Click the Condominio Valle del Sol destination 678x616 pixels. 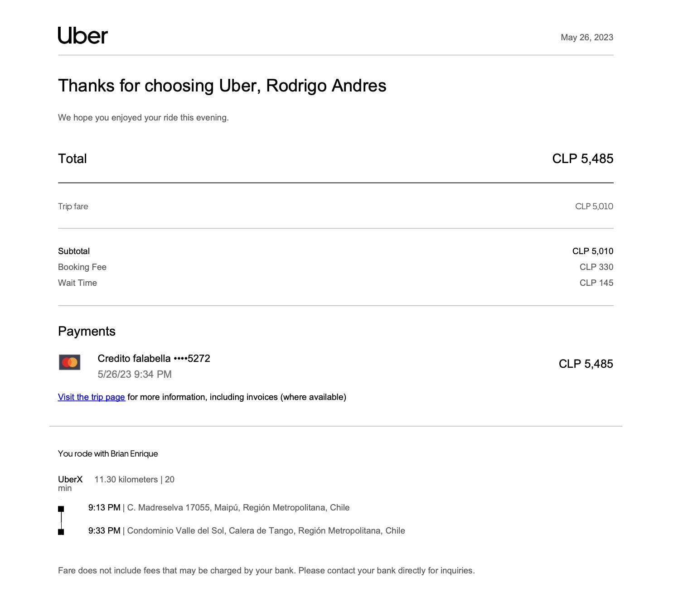(266, 531)
